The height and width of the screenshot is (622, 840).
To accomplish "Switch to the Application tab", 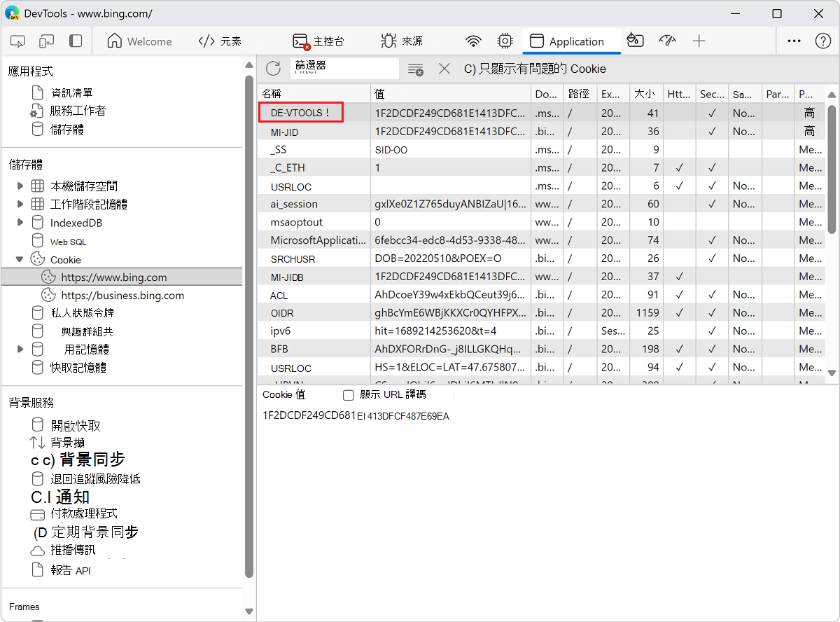I will coord(571,41).
